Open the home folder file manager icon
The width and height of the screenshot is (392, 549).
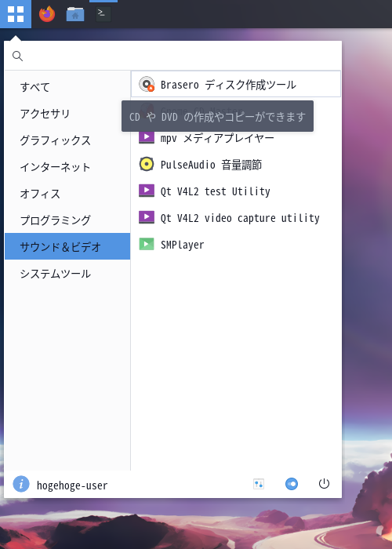tap(75, 14)
